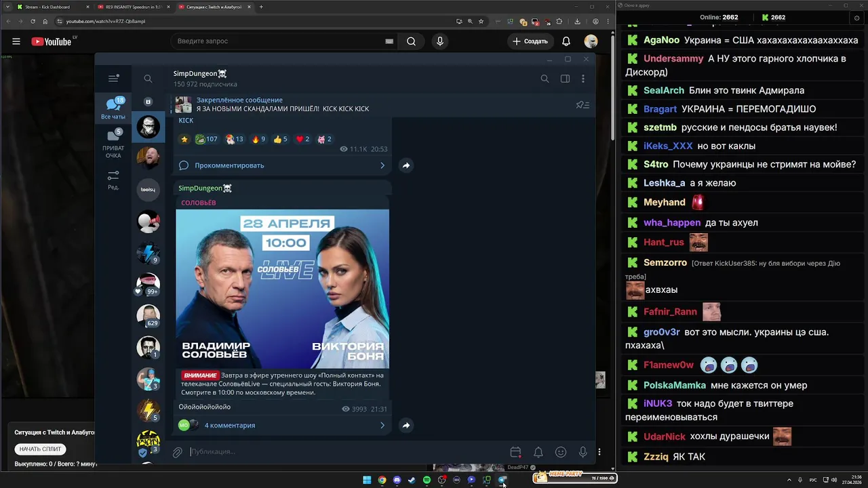Viewport: 868px width, 488px height.
Task: Open Spotify from the taskbar
Action: coord(427,480)
